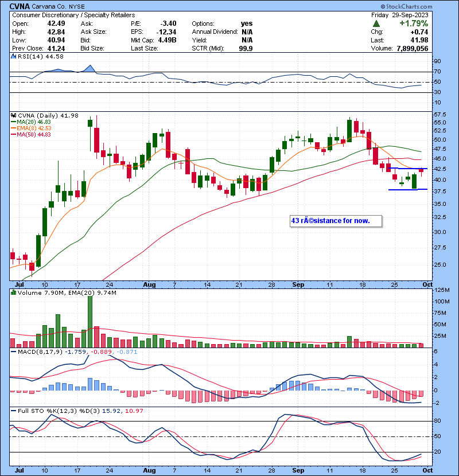Click the date Friday 29-Sep-2023
Image resolution: width=459 pixels, height=476 pixels.
click(x=400, y=15)
